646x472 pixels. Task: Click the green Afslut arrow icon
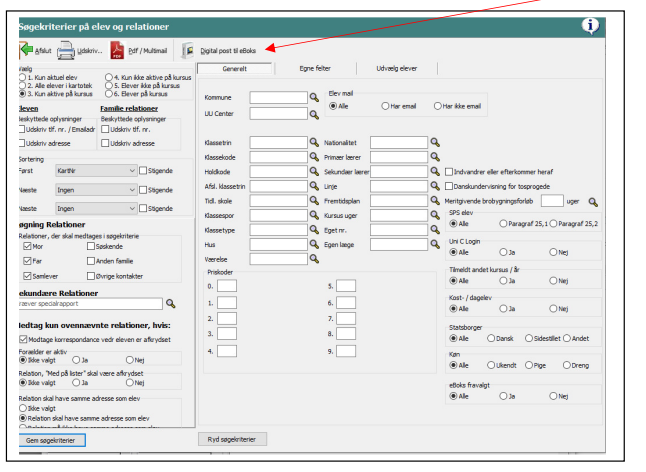tap(26, 50)
